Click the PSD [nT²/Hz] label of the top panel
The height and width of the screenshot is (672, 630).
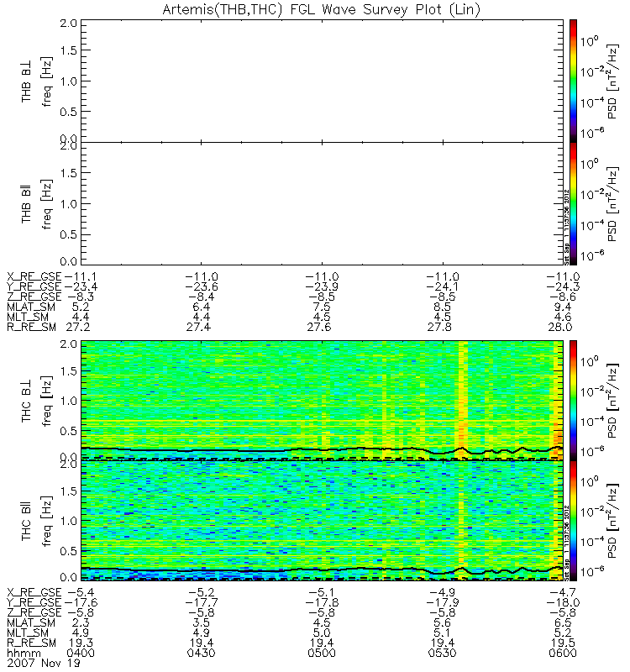pyautogui.click(x=613, y=81)
